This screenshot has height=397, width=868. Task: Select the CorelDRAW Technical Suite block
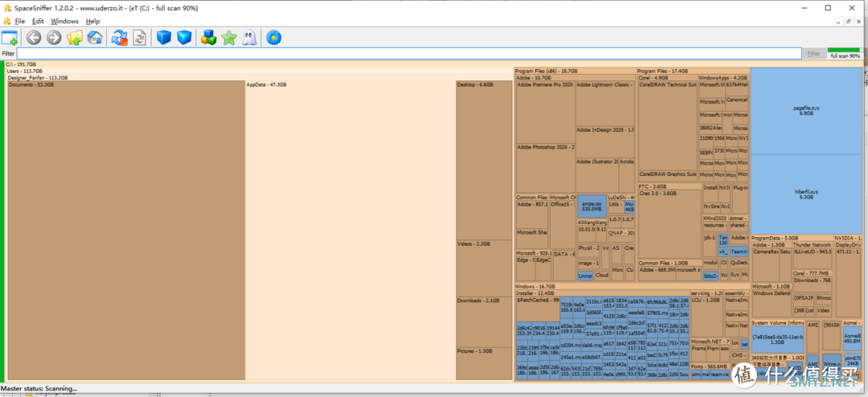click(x=668, y=125)
